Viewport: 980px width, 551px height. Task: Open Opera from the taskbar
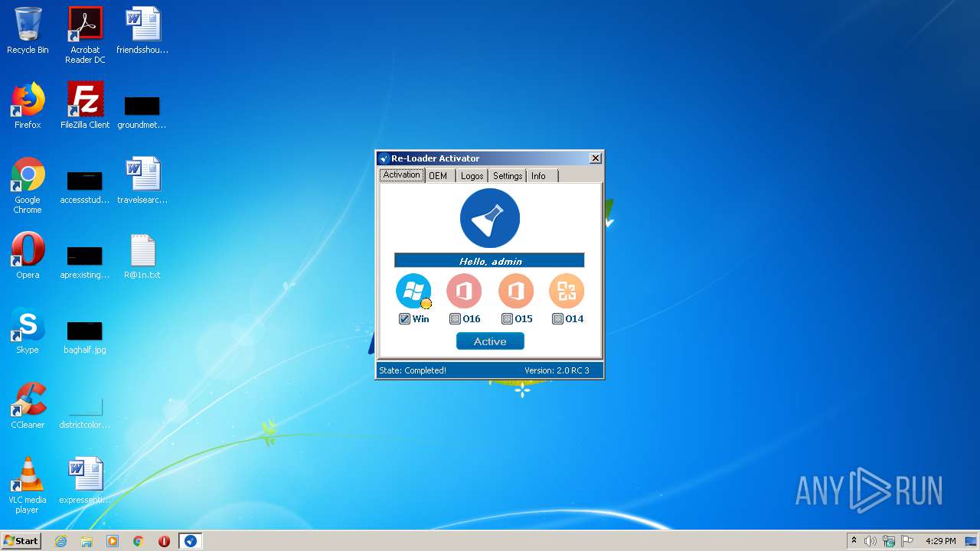164,541
